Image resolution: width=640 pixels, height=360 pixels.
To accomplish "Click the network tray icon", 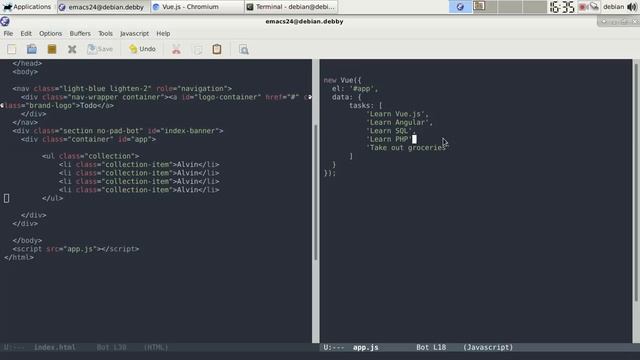I will (594, 7).
